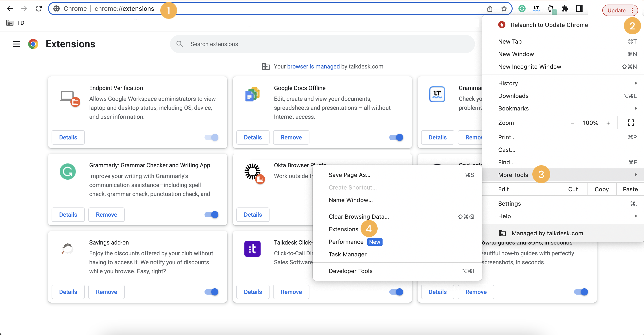
Task: Select the Google Docs Offline icon
Action: click(252, 94)
